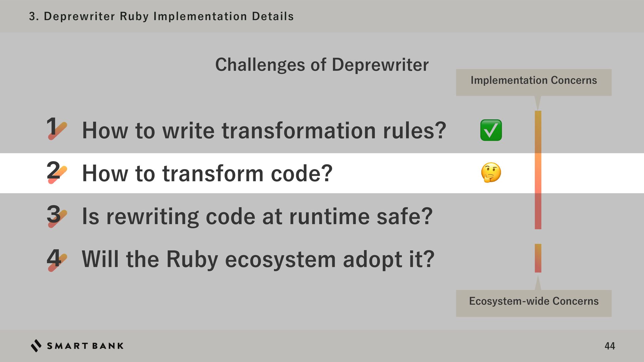
Task: Click the long gradient implementation bar
Action: (538, 170)
